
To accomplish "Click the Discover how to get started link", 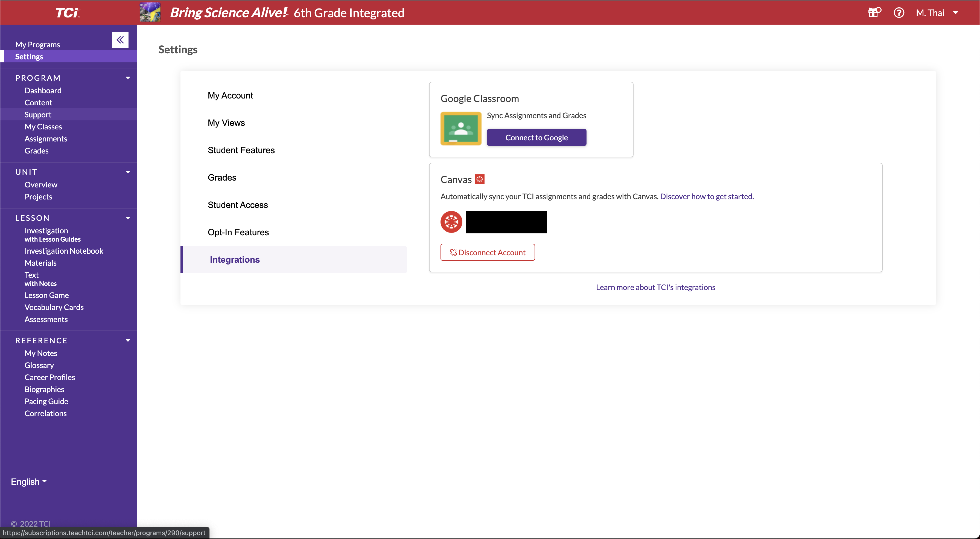I will point(707,196).
